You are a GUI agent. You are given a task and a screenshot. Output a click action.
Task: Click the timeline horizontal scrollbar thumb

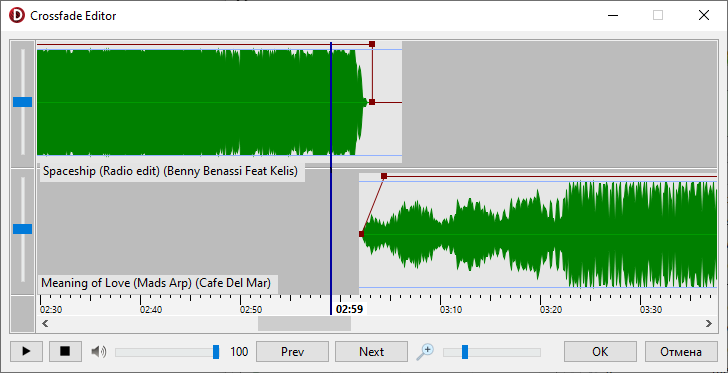coord(304,323)
